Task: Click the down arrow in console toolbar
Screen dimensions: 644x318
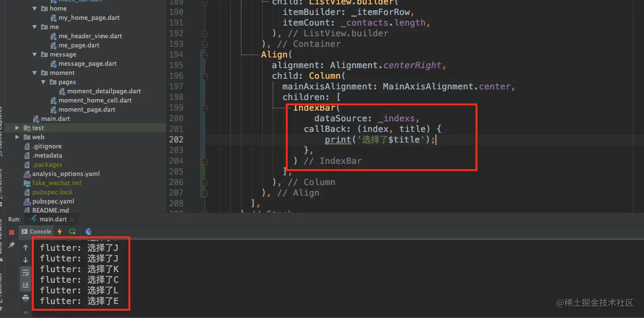Action: tap(26, 260)
